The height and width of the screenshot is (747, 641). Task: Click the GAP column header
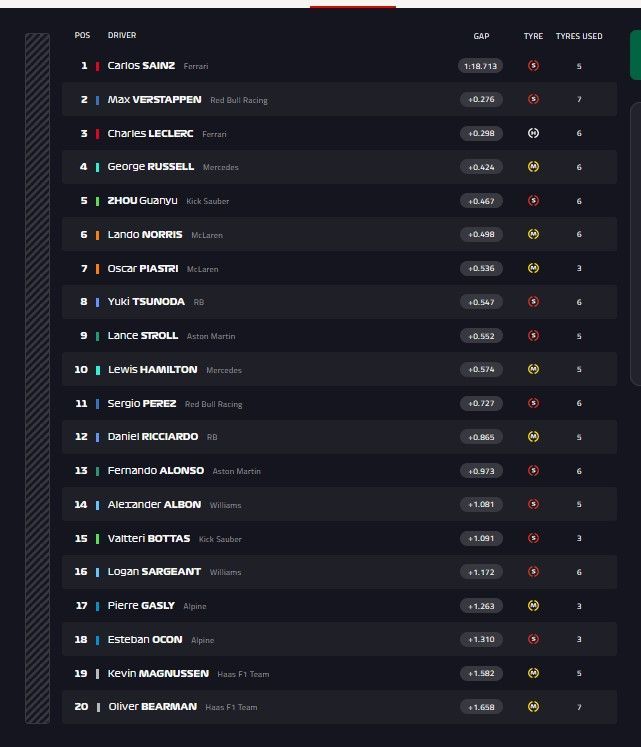coord(481,36)
